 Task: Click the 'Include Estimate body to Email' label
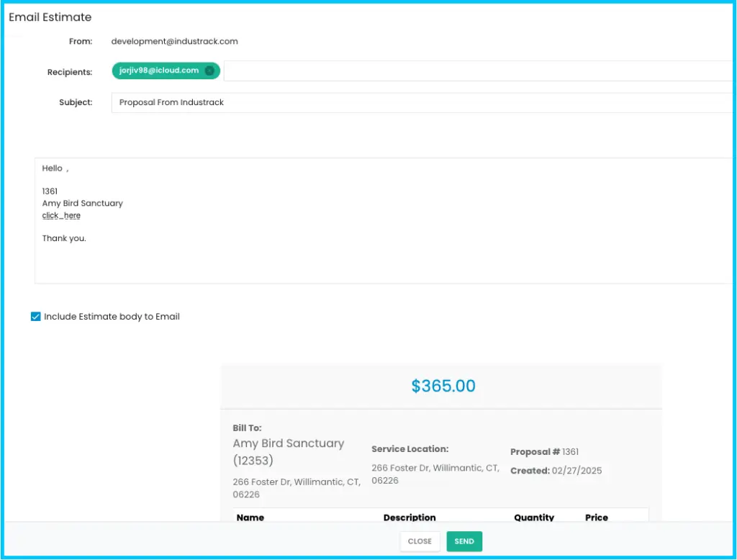pyautogui.click(x=112, y=317)
